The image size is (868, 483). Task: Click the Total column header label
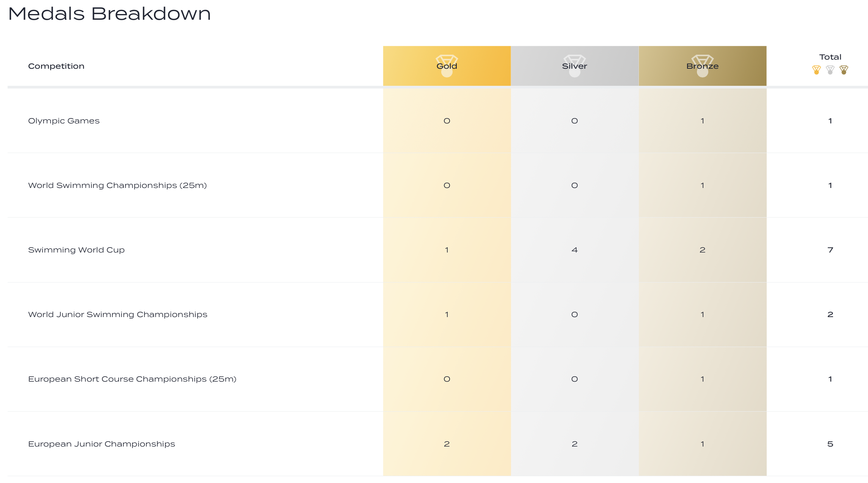pos(830,57)
